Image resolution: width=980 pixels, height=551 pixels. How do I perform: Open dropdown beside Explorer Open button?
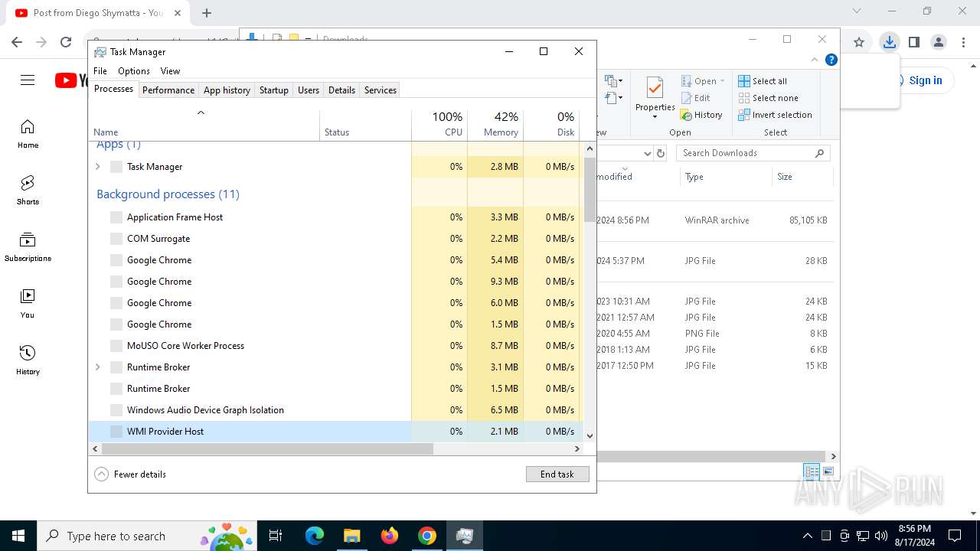click(722, 81)
